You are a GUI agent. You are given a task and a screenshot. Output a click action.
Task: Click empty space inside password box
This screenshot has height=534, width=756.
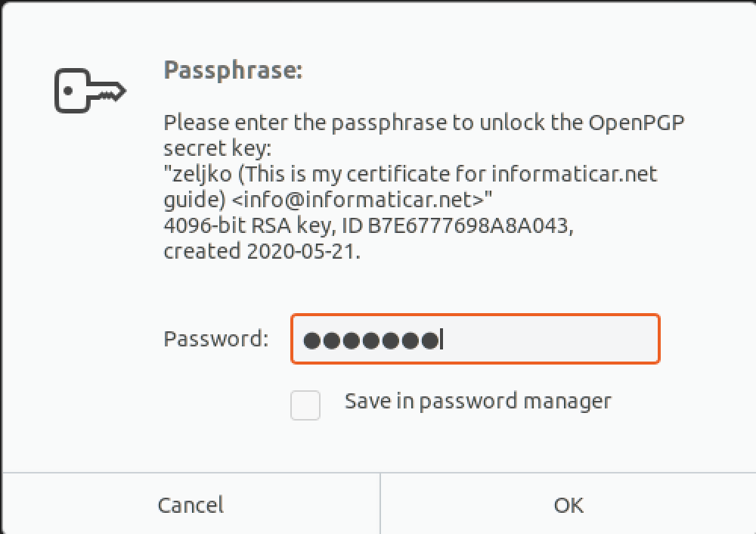pos(550,339)
